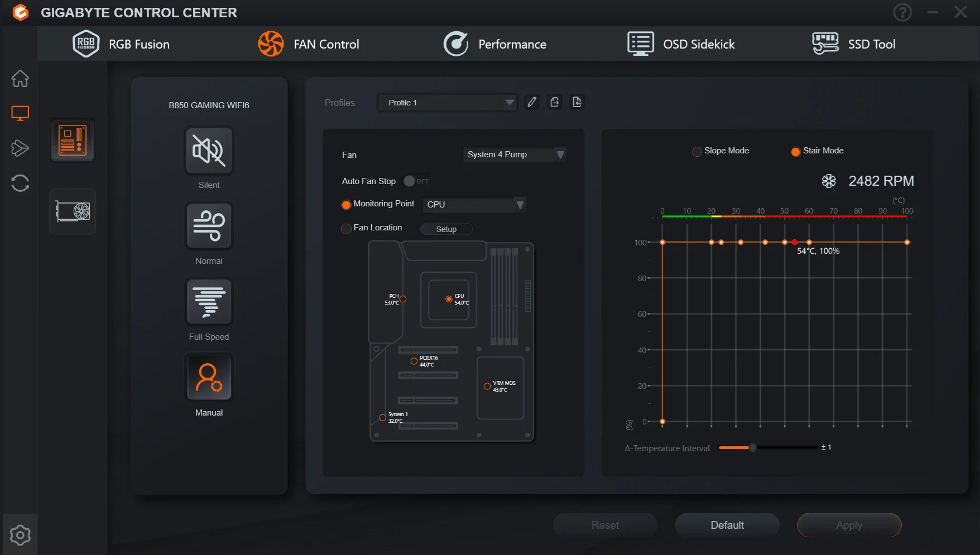Viewport: 980px width, 555px height.
Task: Open the Profile 1 dropdown
Action: click(447, 103)
